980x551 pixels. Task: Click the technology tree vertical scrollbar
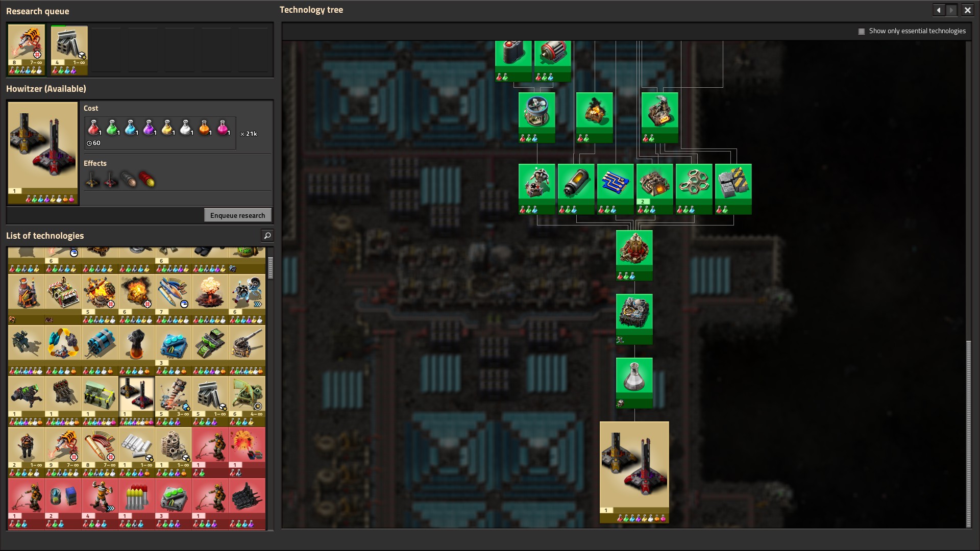click(968, 434)
